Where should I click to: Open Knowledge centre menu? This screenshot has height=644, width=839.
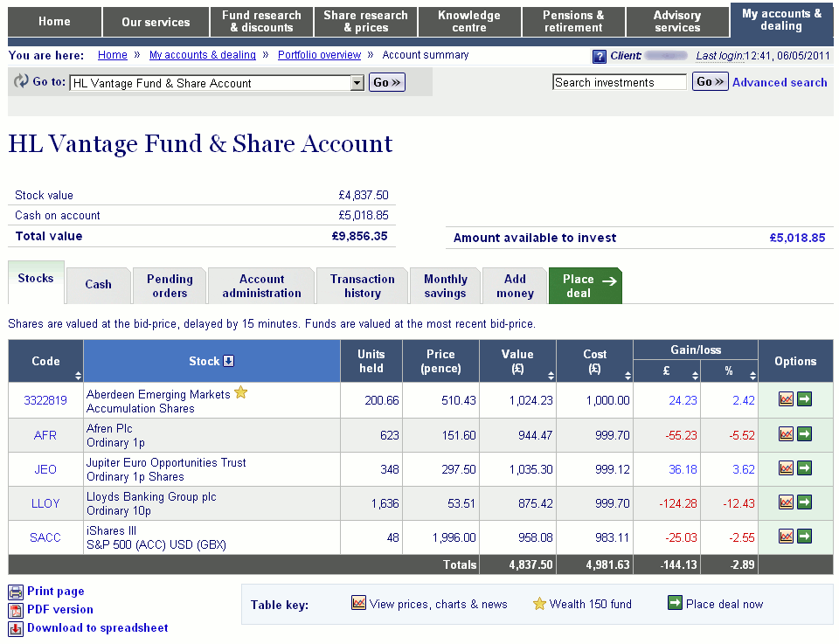469,22
